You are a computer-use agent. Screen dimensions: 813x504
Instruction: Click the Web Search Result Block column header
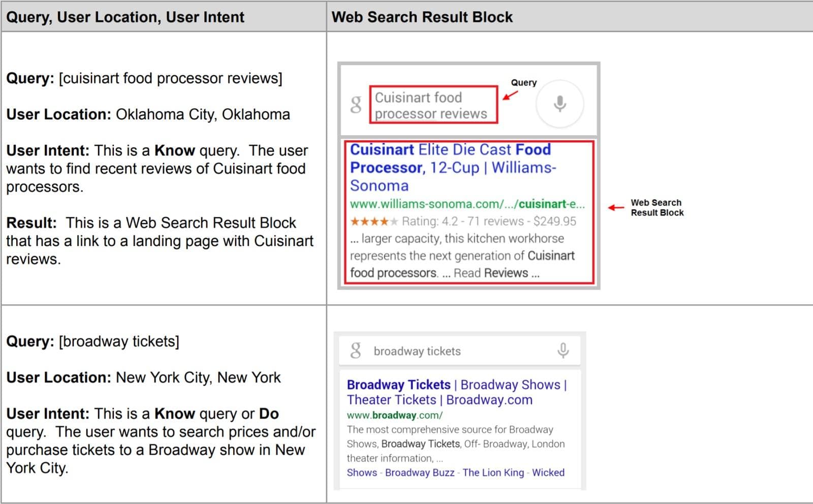click(422, 17)
